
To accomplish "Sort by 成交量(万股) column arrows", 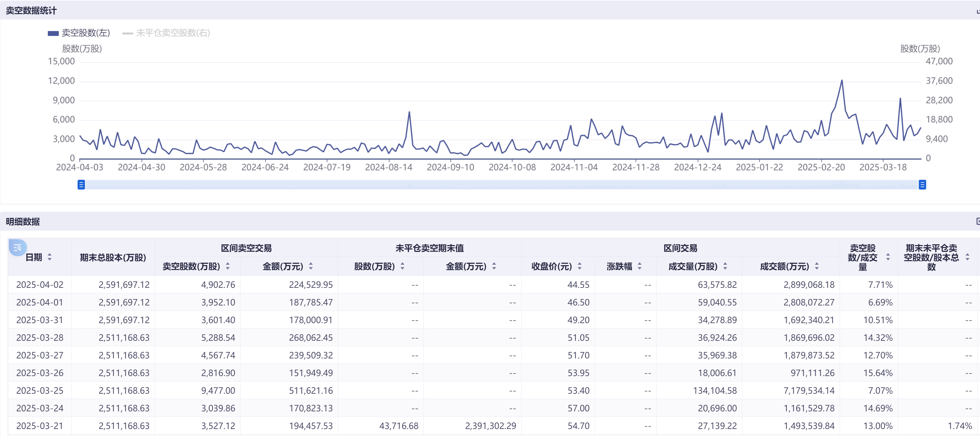I will [x=725, y=267].
